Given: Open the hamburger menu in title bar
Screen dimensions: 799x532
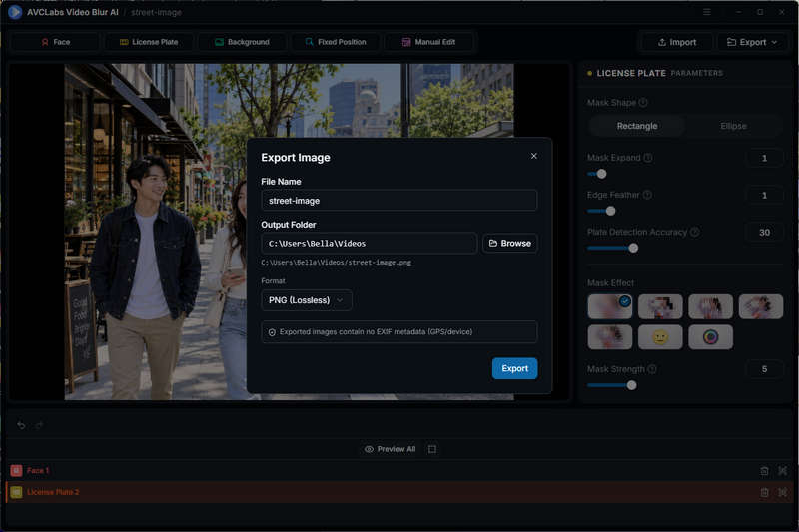Looking at the screenshot, I should click(707, 12).
